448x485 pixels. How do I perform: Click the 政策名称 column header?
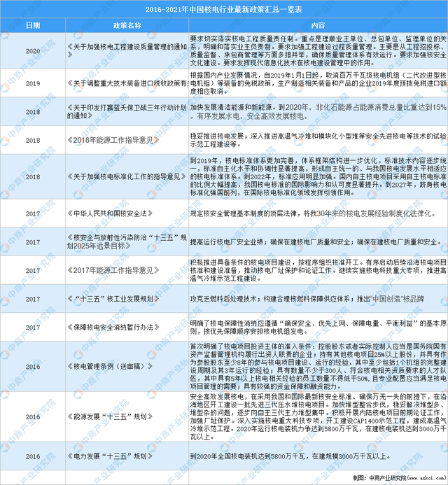coord(126,24)
